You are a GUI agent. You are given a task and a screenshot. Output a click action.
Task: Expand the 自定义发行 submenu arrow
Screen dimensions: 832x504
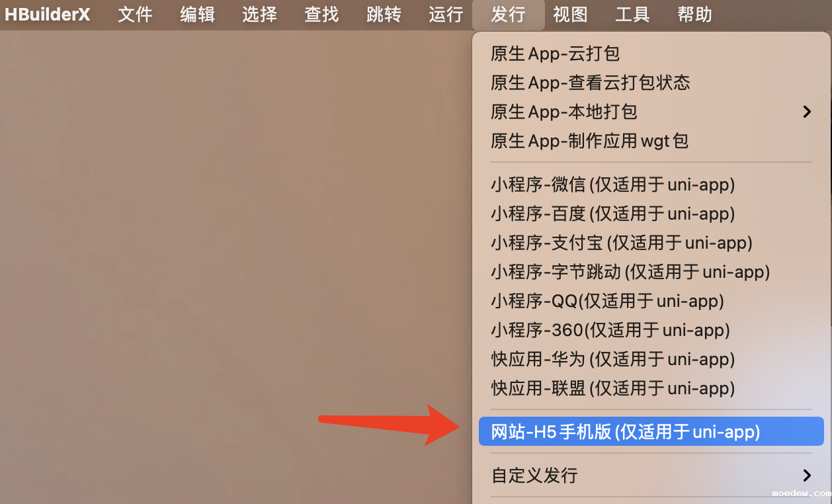point(806,475)
